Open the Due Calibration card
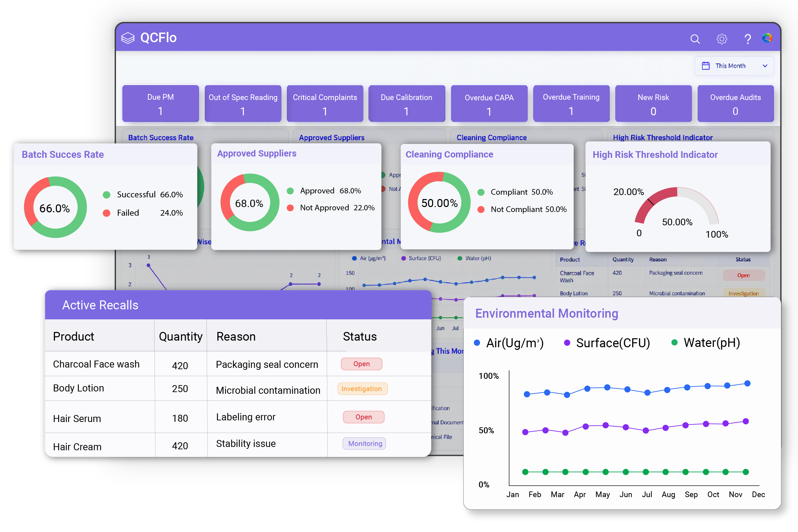The width and height of the screenshot is (798, 532). [x=406, y=103]
